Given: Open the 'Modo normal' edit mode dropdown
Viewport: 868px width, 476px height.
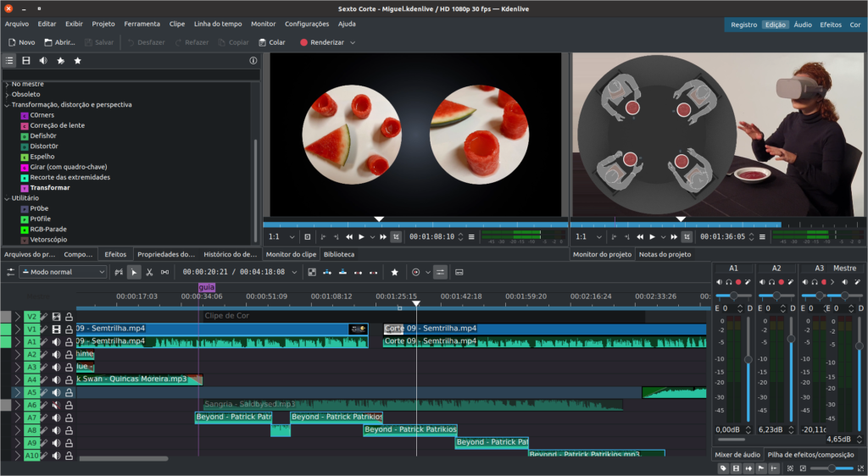Looking at the screenshot, I should 62,272.
